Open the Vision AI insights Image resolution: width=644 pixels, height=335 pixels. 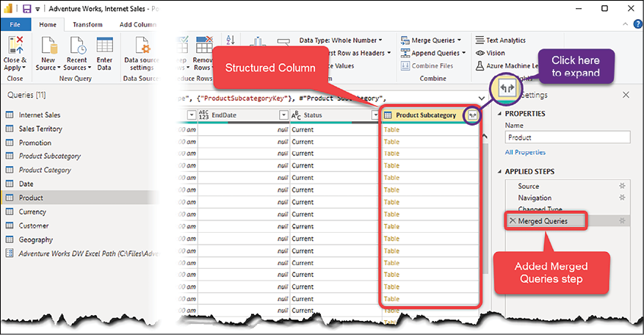(x=490, y=53)
